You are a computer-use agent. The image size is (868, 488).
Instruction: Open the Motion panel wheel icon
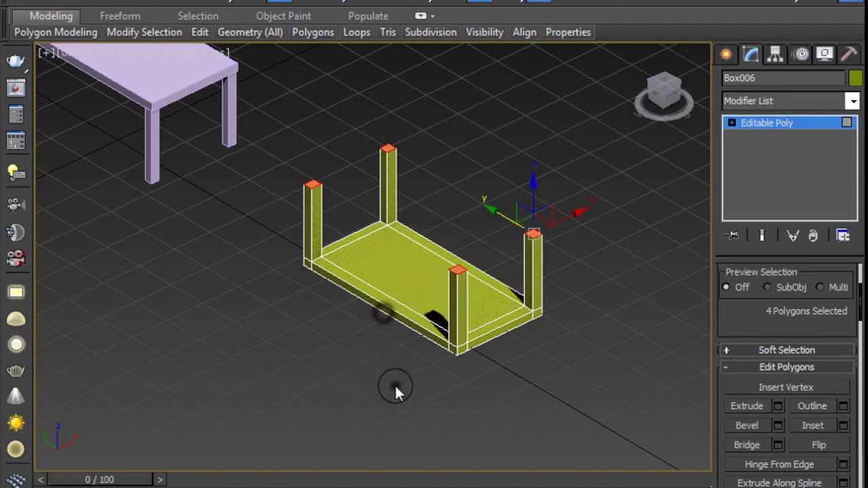pyautogui.click(x=801, y=54)
